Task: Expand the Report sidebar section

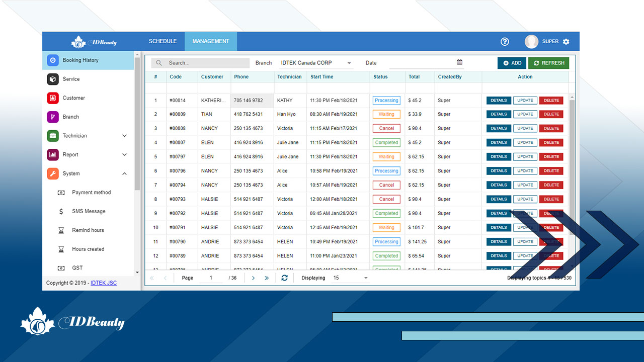Action: (124, 155)
